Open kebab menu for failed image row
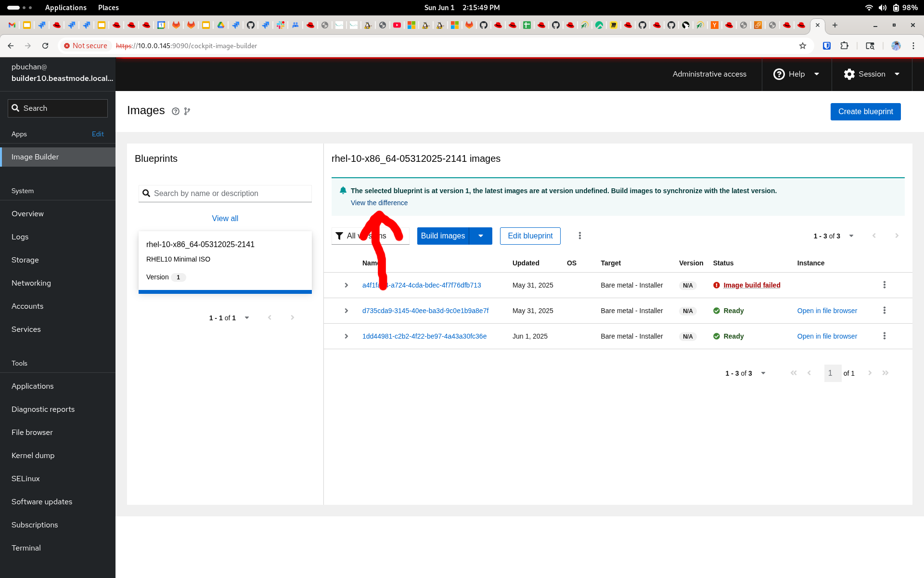 [x=884, y=285]
